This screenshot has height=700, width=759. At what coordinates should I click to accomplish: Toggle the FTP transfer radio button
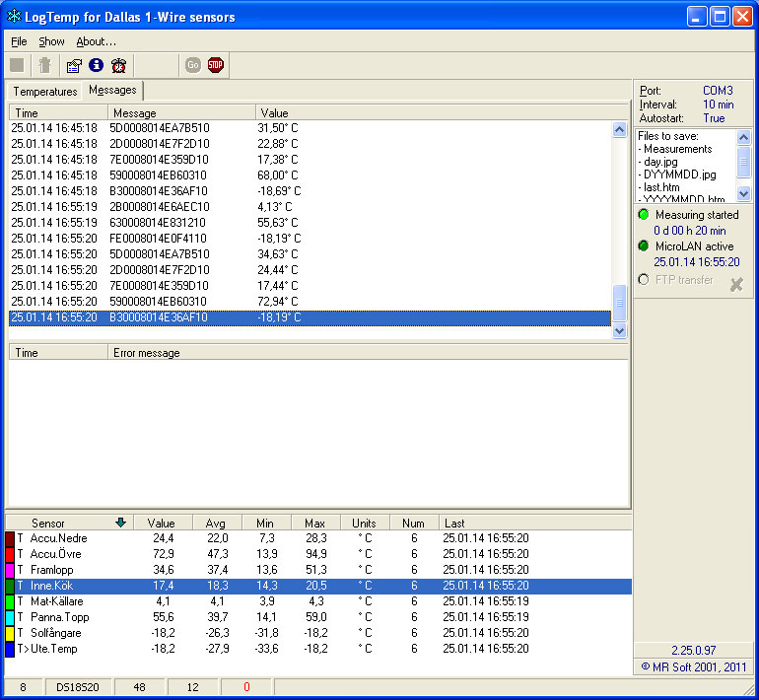[x=644, y=279]
